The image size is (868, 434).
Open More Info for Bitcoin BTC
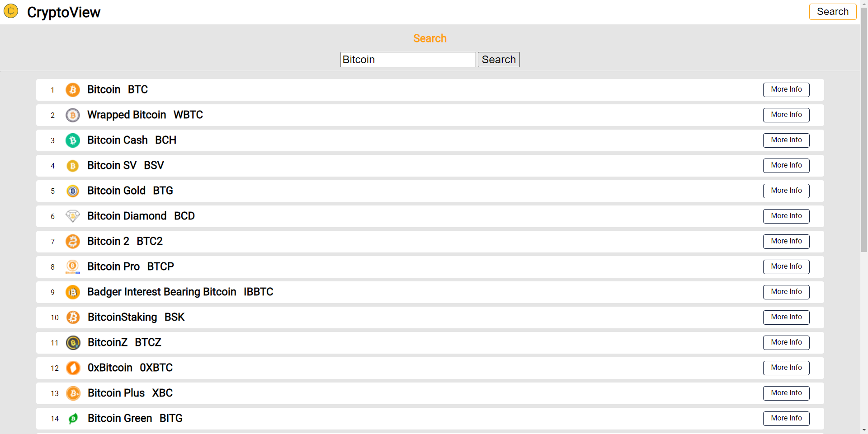point(786,89)
